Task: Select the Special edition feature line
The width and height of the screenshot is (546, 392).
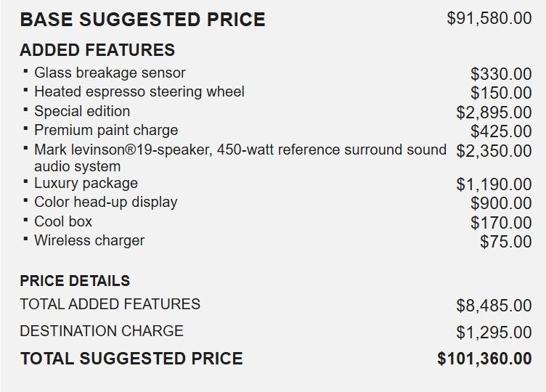Action: point(82,111)
